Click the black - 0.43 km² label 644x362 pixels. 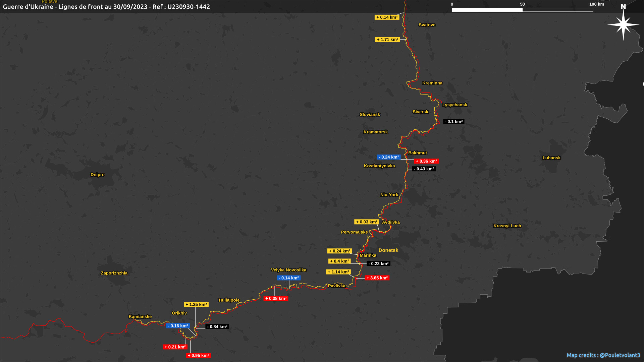click(x=424, y=169)
